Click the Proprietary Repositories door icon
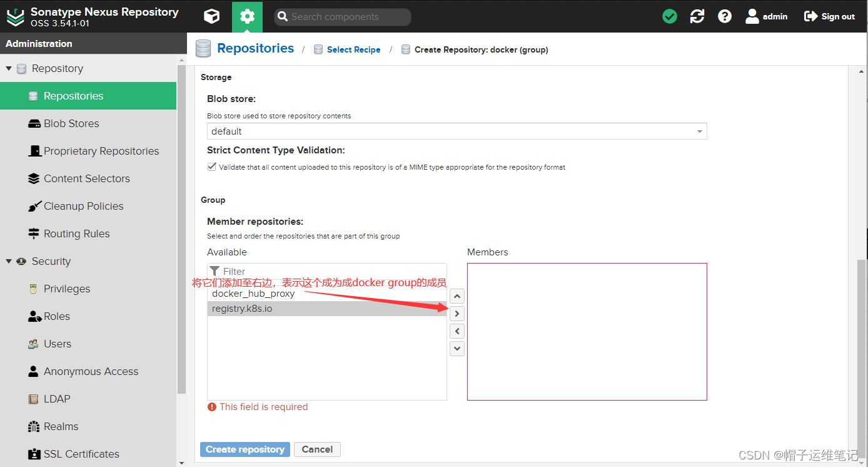 click(x=34, y=151)
